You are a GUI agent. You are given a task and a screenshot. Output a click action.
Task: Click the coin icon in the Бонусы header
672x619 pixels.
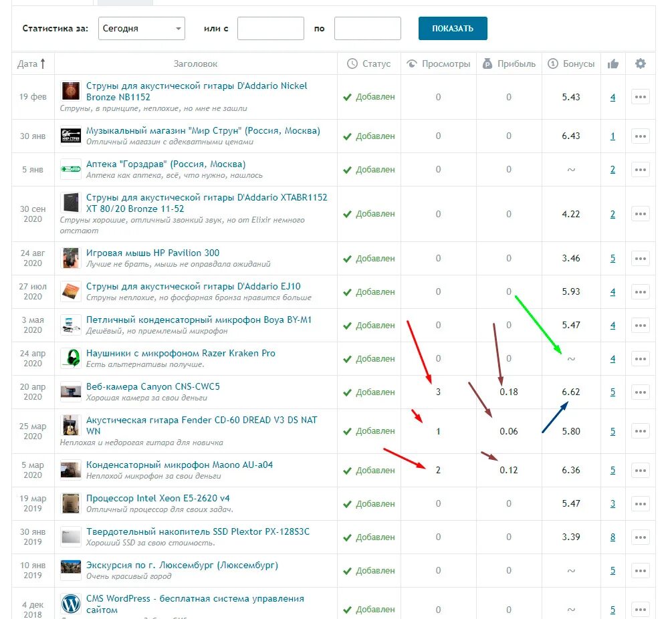[x=553, y=64]
